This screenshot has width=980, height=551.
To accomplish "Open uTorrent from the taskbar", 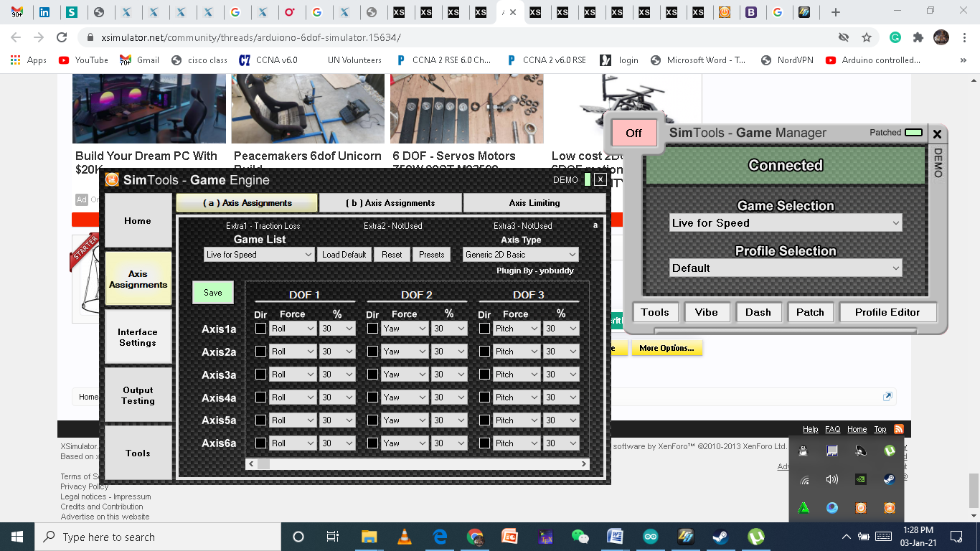I will point(755,537).
